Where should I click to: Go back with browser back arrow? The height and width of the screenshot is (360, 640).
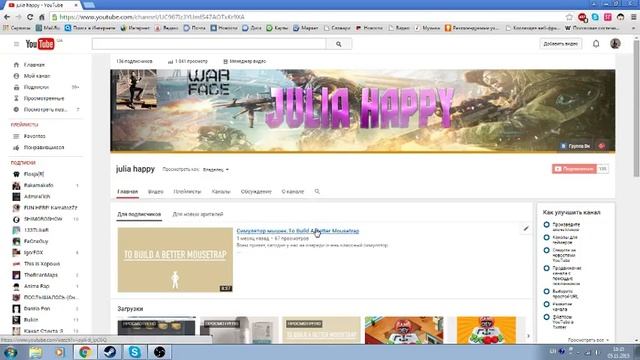pos(7,17)
